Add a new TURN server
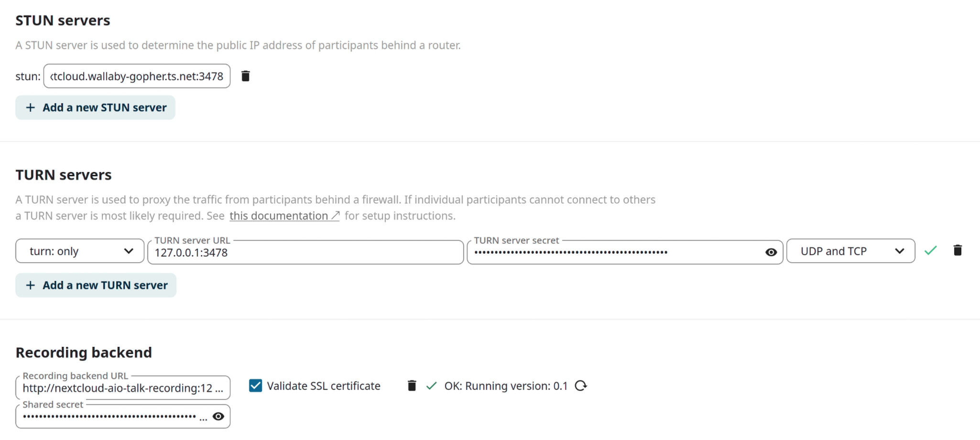This screenshot has height=440, width=980. (96, 285)
